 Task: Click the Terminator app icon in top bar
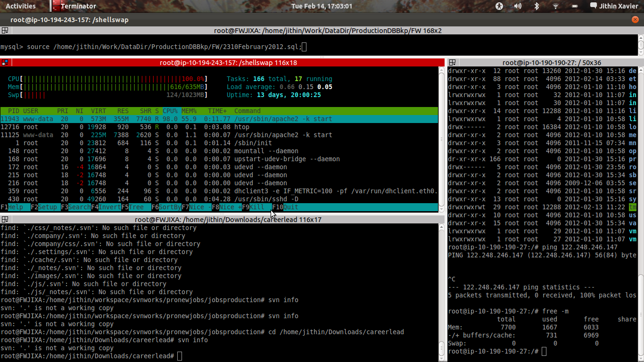click(x=56, y=6)
